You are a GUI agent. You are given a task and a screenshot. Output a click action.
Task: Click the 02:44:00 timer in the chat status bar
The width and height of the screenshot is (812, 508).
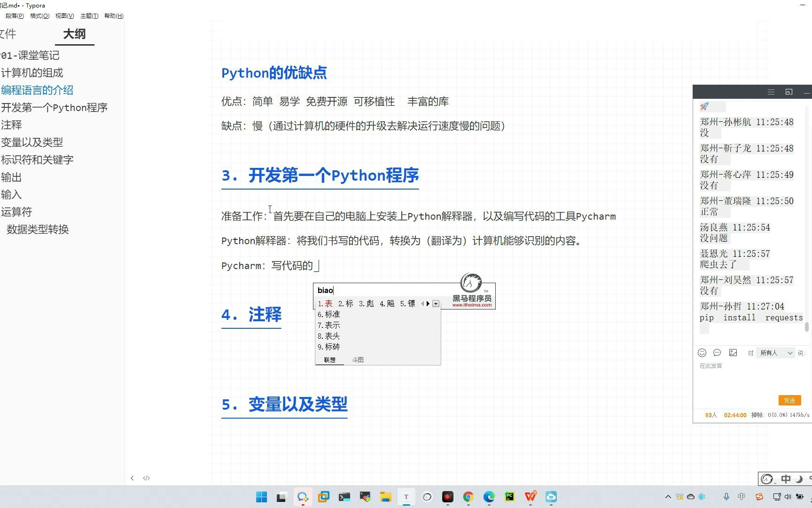click(735, 415)
